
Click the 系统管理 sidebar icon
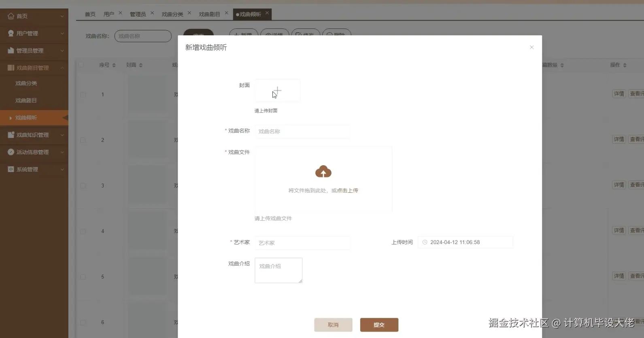point(11,169)
